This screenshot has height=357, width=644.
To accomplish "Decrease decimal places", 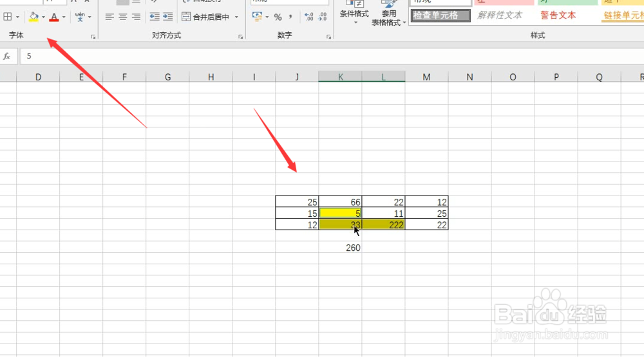I will (323, 17).
